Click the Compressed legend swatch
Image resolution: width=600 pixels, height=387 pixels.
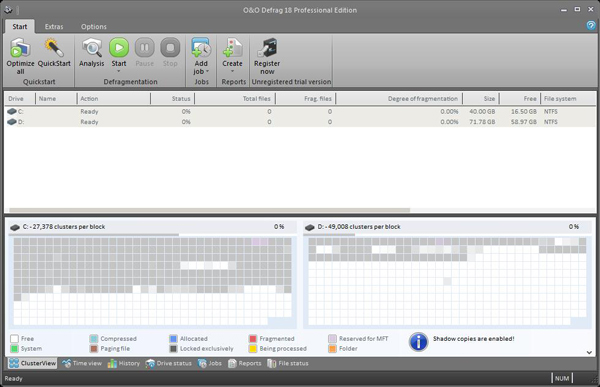(x=94, y=339)
